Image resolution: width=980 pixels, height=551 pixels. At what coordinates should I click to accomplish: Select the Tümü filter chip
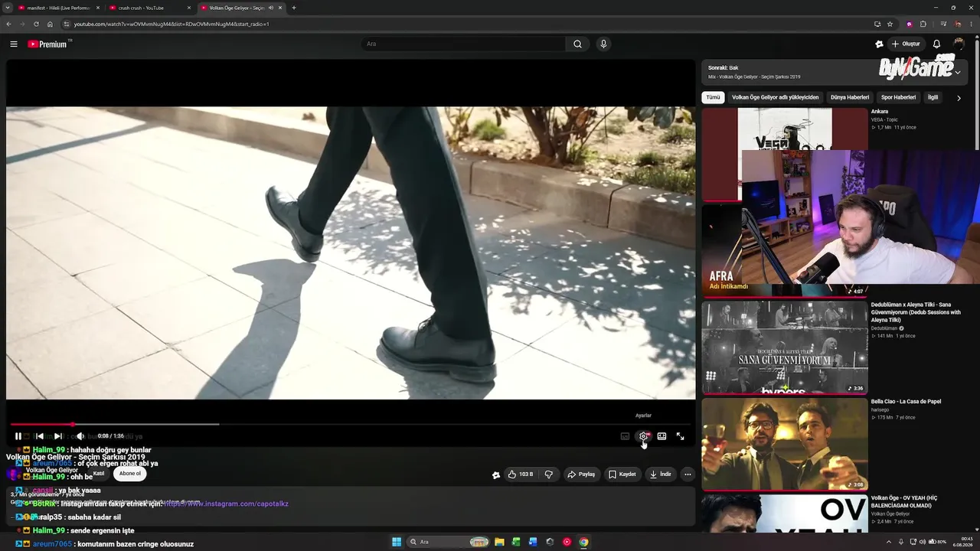coord(713,97)
